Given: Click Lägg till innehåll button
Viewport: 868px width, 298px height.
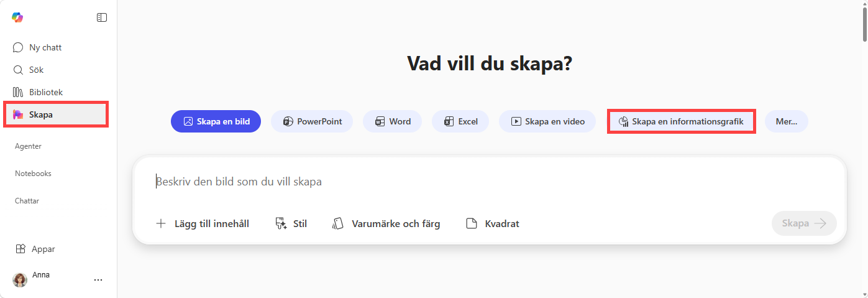Looking at the screenshot, I should pyautogui.click(x=203, y=223).
